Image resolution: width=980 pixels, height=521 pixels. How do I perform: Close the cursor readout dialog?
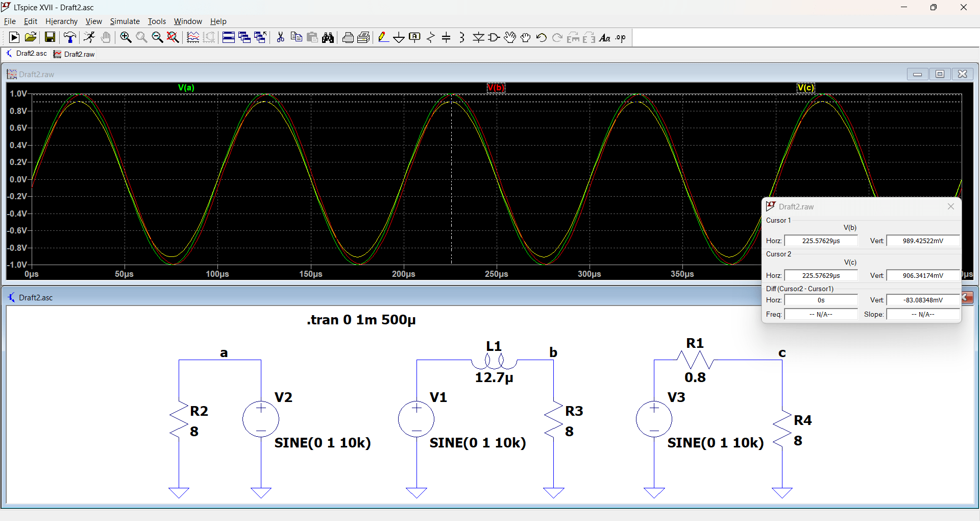(x=951, y=206)
